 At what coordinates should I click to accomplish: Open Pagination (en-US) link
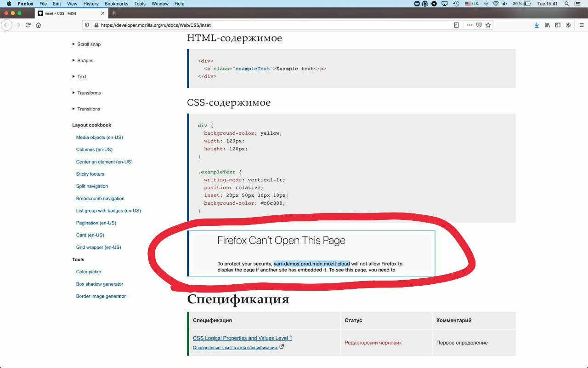pos(96,223)
